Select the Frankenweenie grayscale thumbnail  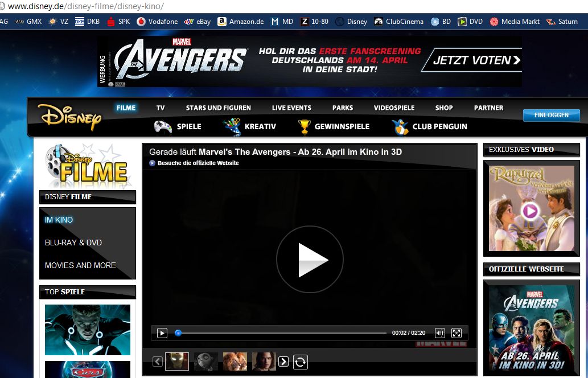(206, 361)
